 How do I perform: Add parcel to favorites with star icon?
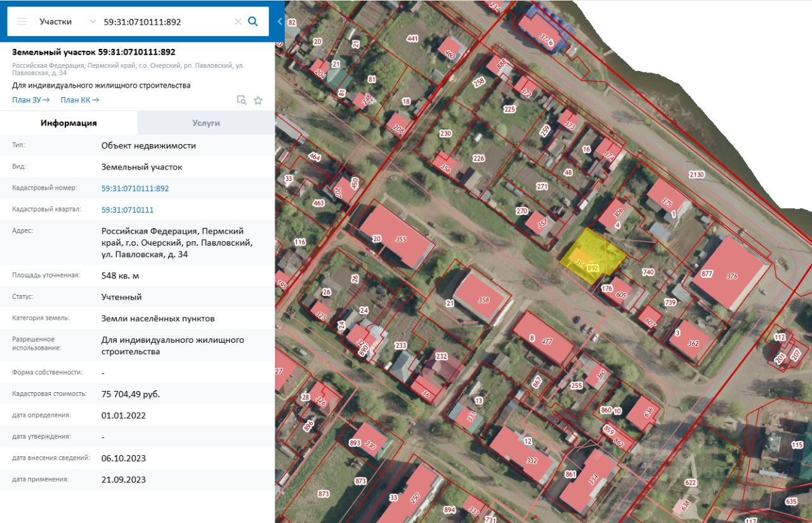(x=258, y=100)
